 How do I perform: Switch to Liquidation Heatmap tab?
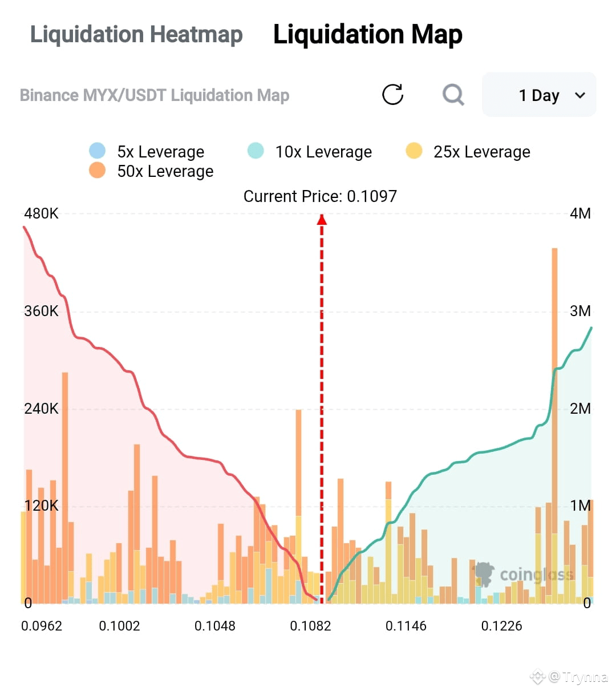click(x=136, y=34)
